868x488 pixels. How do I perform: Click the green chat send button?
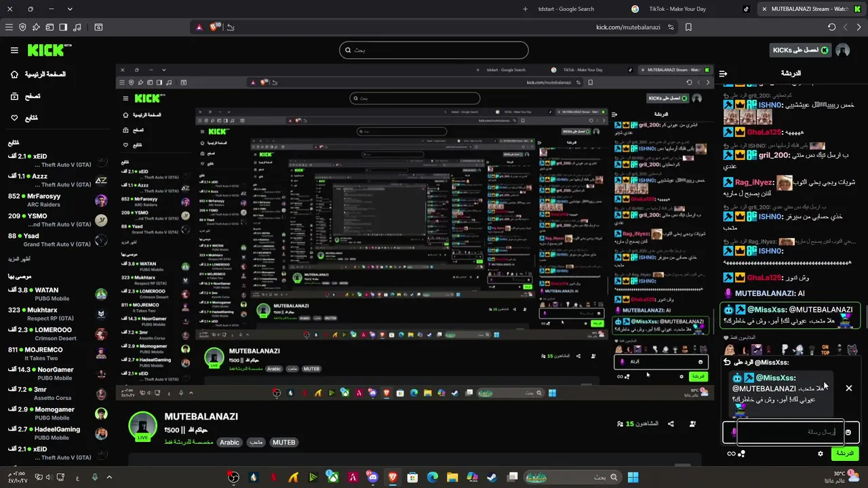pos(845,453)
